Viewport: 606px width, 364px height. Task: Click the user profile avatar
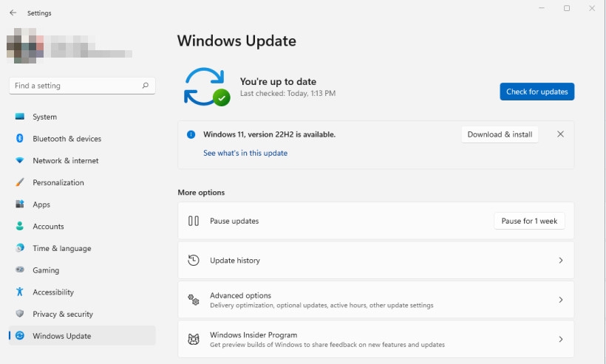click(25, 46)
